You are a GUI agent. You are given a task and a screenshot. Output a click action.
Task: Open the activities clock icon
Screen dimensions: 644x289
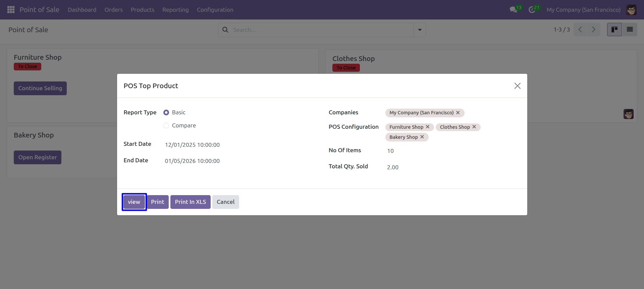click(532, 10)
